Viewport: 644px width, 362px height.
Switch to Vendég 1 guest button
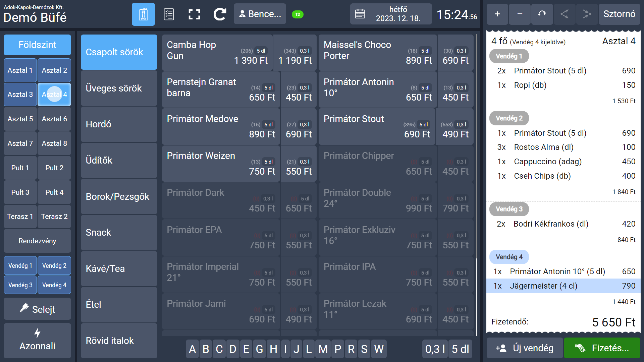[x=20, y=265]
